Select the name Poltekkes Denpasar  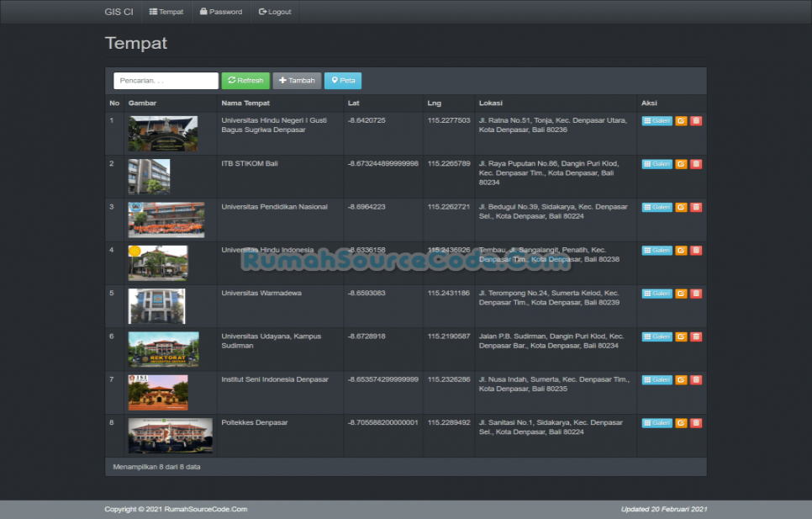[254, 422]
